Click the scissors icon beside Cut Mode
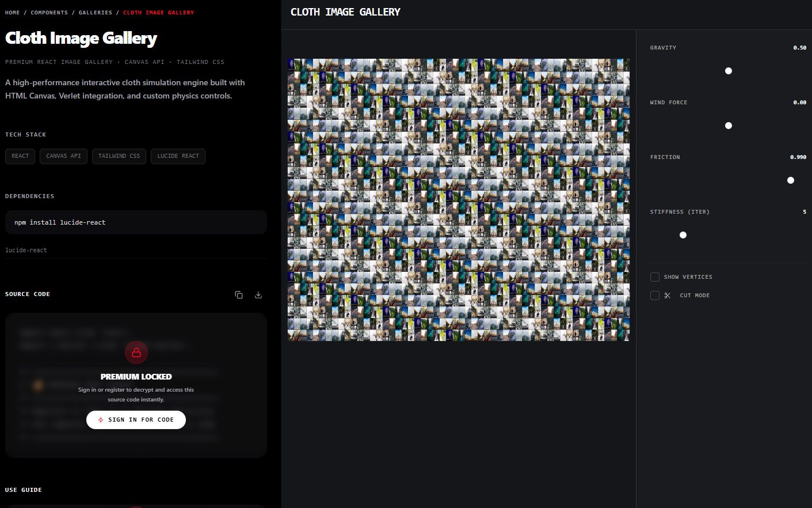Viewport: 812px width, 508px height. point(668,295)
